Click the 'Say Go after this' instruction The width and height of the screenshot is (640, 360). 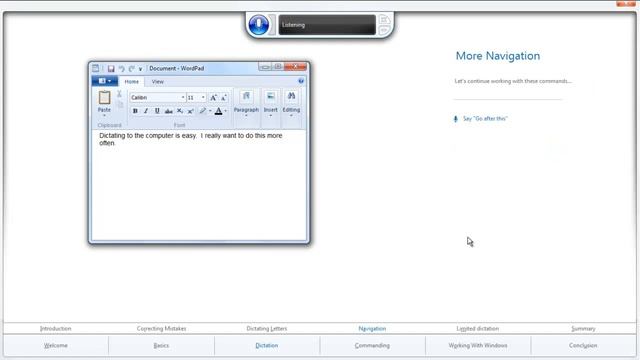[485, 119]
